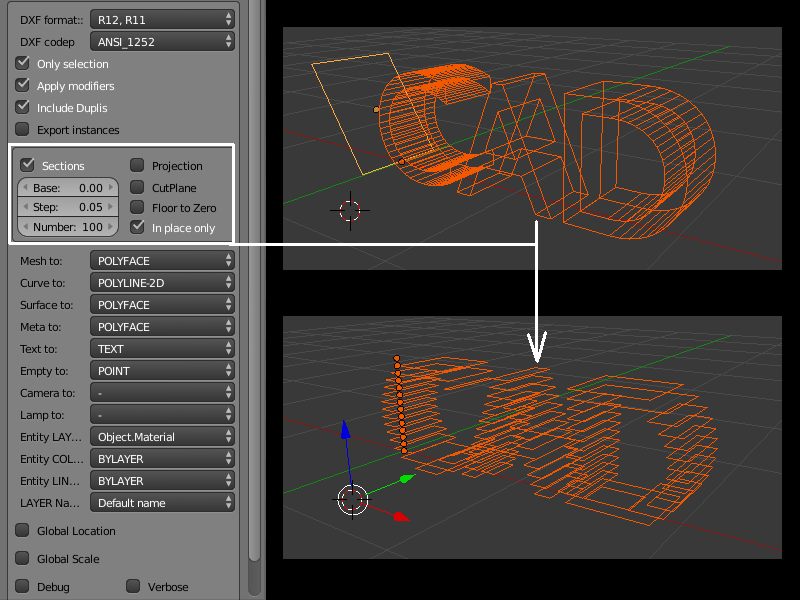Screen dimensions: 800x600
Task: Enable the Debug checkbox
Action: (22, 586)
